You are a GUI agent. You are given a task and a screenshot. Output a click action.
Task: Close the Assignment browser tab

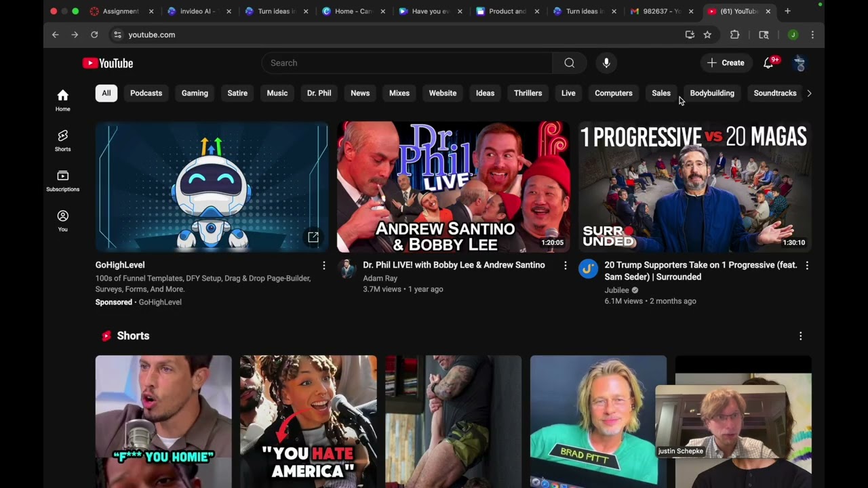[x=151, y=12]
